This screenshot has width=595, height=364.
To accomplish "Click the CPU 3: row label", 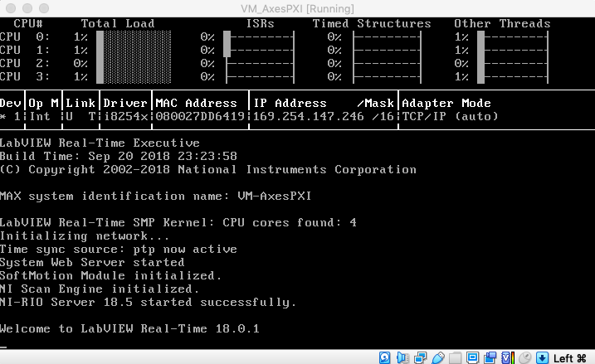I will (x=25, y=76).
